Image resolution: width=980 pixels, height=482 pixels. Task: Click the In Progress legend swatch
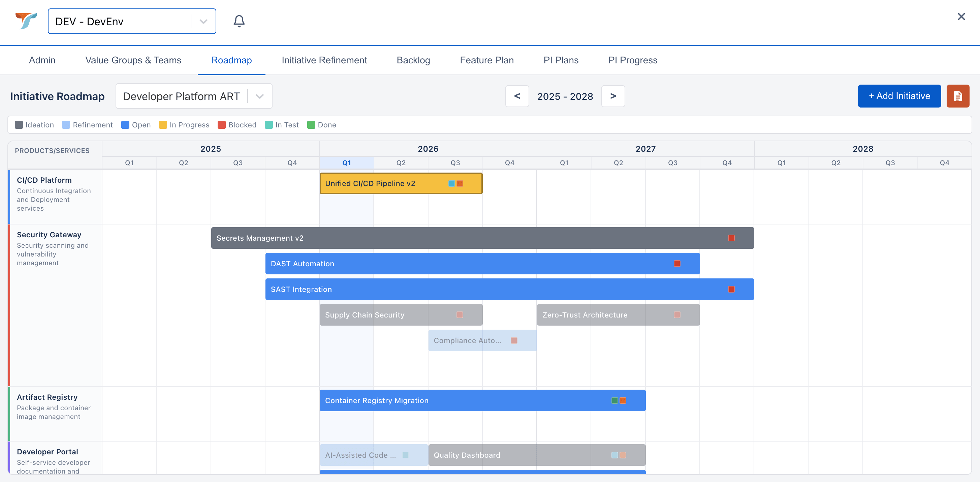coord(163,125)
